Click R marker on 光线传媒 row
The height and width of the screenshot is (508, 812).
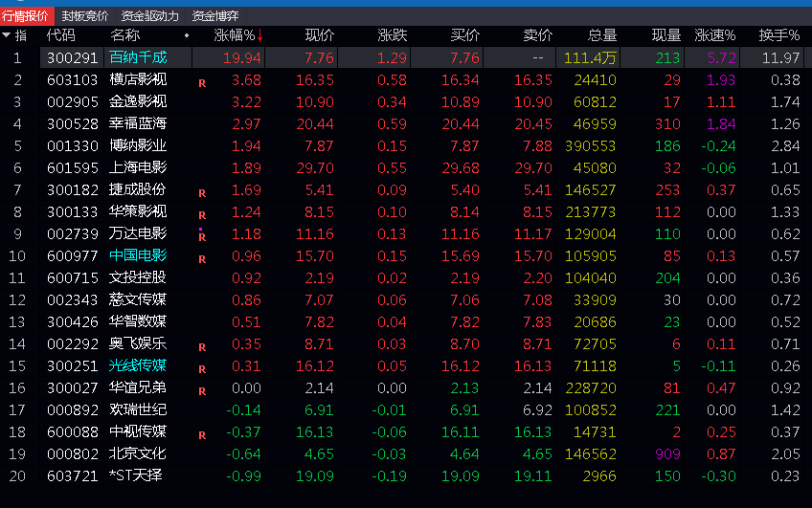coord(202,369)
